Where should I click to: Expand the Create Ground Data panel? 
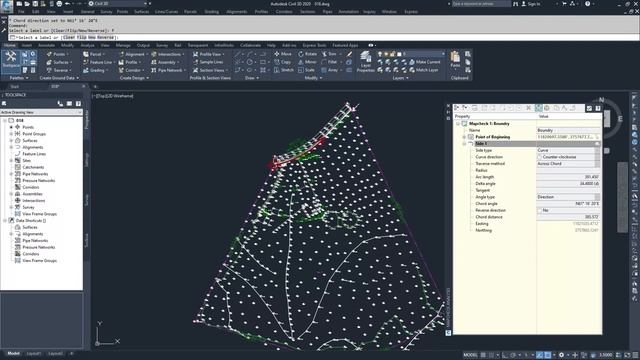59,78
